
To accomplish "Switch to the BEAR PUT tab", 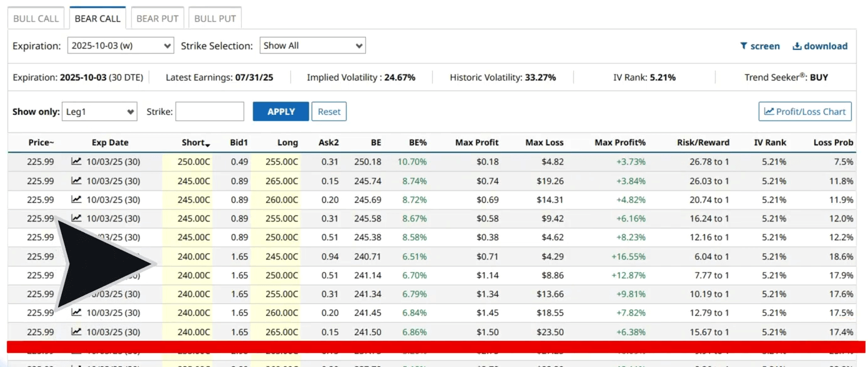I will [157, 18].
